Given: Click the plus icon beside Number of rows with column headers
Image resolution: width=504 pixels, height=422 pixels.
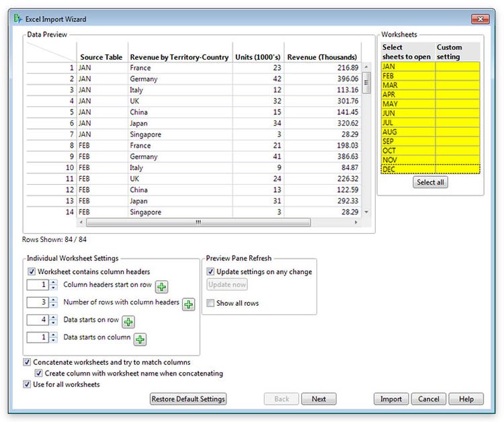Looking at the screenshot, I should (x=189, y=304).
